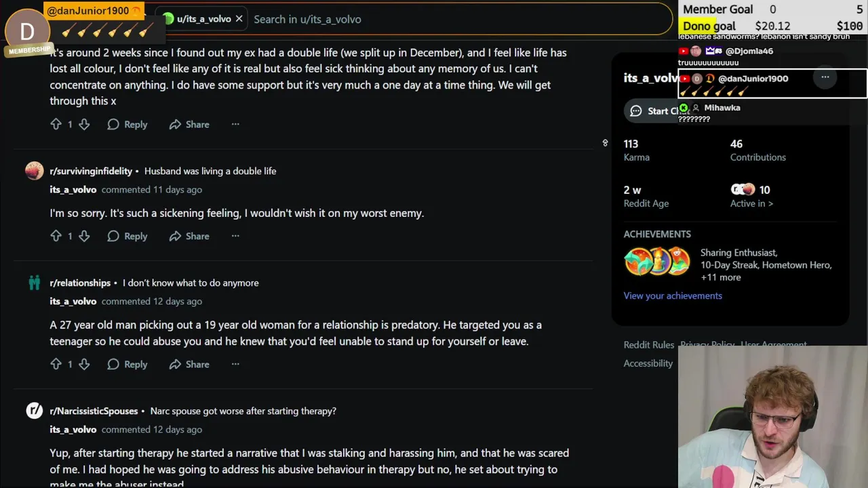Upvote the surviving infidelity comment
This screenshot has height=488, width=868.
(56, 236)
